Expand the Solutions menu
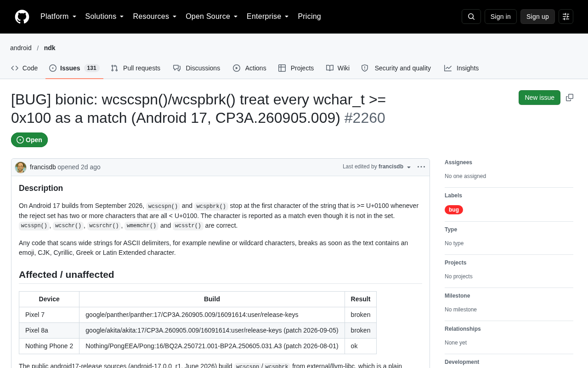Screen dimensions: 588x368 click(x=105, y=17)
